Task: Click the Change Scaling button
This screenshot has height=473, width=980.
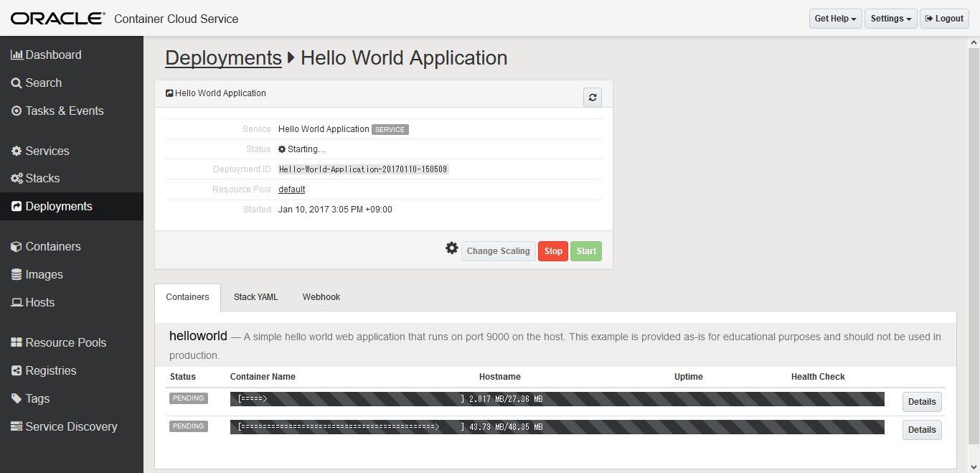Action: tap(499, 251)
